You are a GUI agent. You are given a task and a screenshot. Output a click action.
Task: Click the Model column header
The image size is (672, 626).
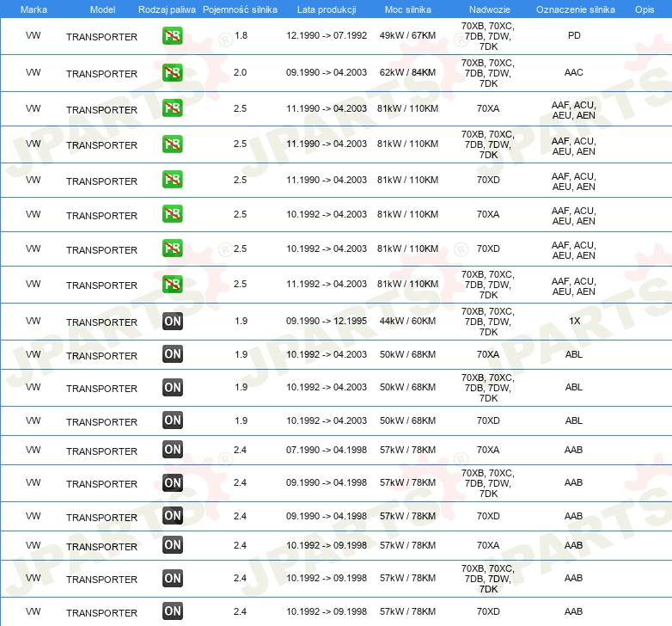click(102, 9)
